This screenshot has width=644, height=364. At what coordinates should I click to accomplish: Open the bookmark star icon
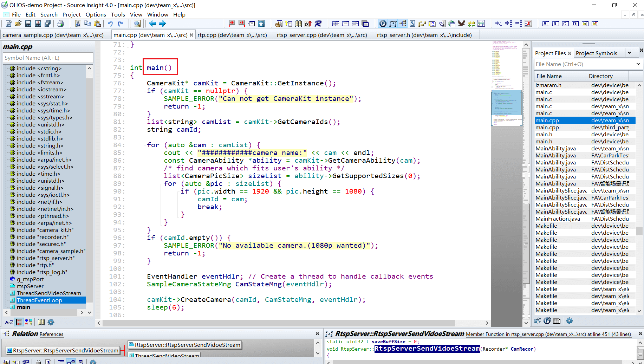(261, 24)
